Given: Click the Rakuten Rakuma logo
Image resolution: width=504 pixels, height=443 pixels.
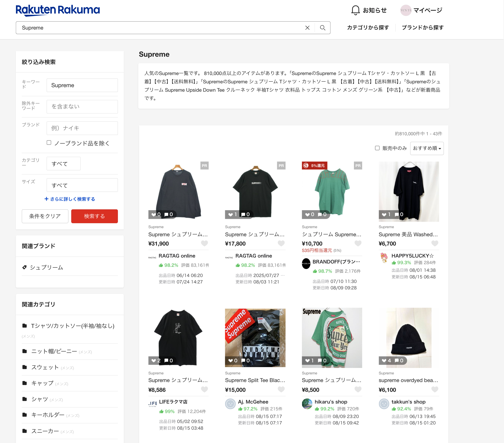Looking at the screenshot, I should (58, 10).
